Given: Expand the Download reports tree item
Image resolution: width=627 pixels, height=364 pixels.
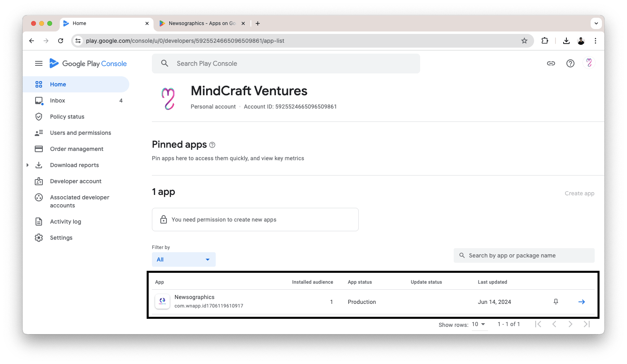Looking at the screenshot, I should click(27, 165).
